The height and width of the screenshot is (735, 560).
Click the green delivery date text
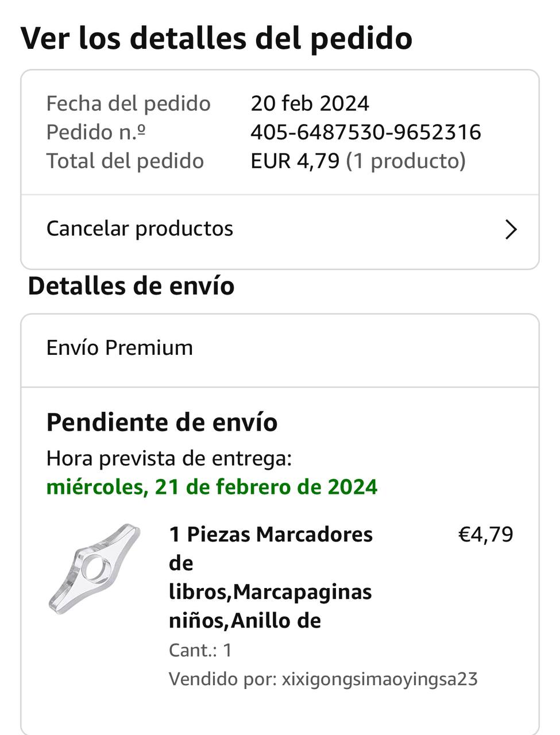tap(212, 487)
